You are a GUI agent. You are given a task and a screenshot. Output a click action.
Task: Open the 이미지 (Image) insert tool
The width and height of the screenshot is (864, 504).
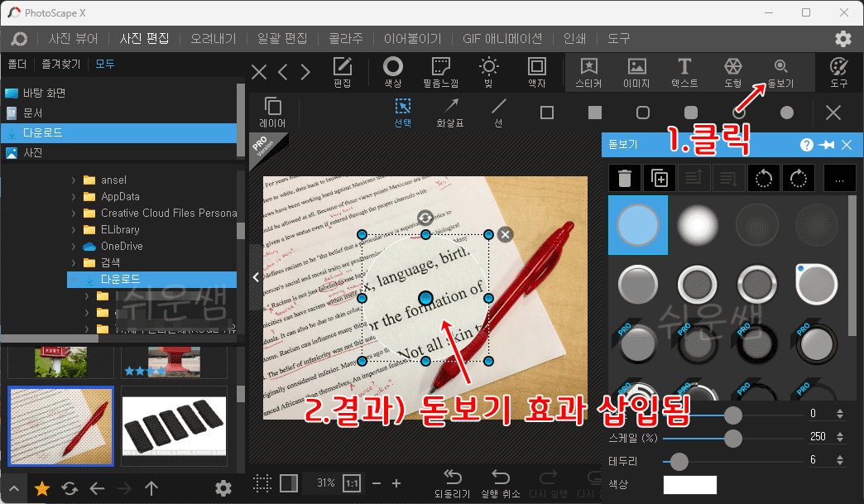point(636,72)
